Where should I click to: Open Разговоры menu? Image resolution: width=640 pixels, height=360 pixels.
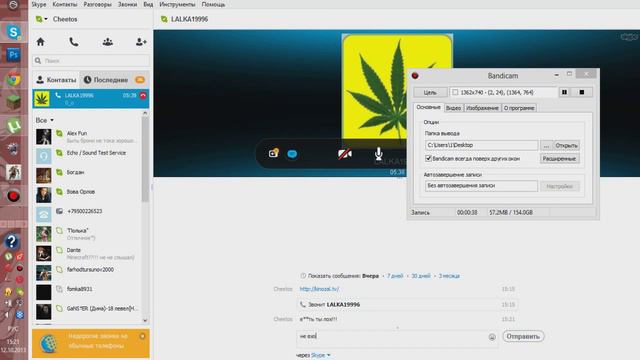(98, 4)
